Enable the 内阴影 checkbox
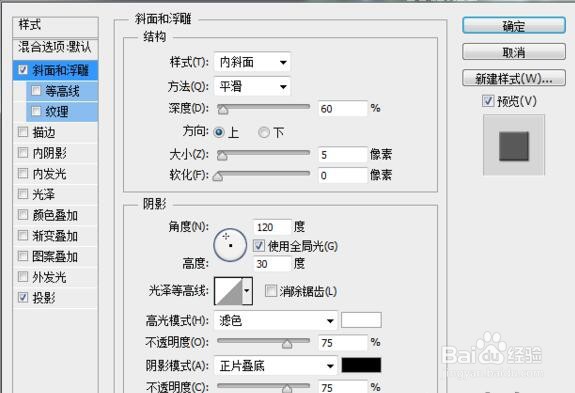The height and width of the screenshot is (393, 575). coord(23,152)
